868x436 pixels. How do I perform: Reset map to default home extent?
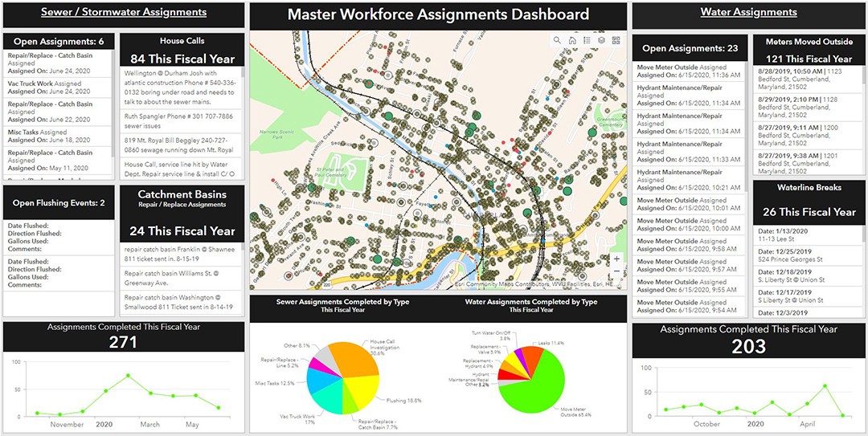click(572, 40)
